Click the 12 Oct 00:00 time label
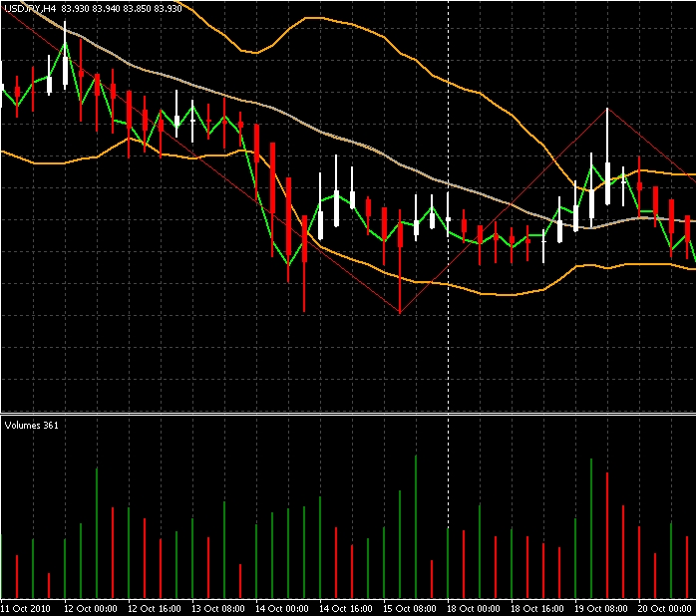Screen dimensions: 696x616 (91, 608)
